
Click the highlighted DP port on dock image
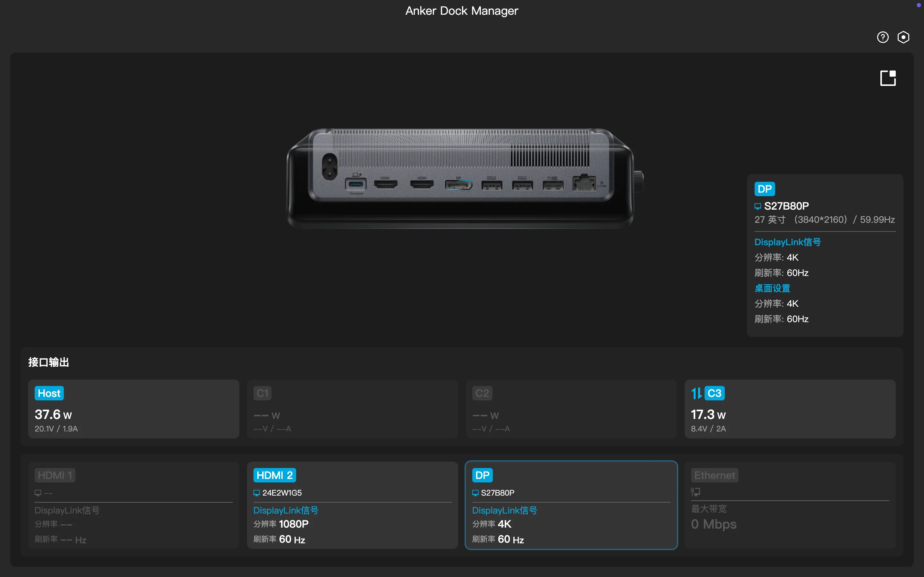[x=458, y=185]
